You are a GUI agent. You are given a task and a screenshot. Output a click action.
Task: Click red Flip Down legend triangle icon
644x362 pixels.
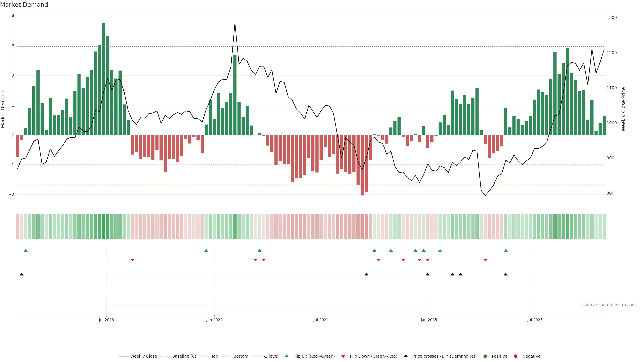[343, 356]
